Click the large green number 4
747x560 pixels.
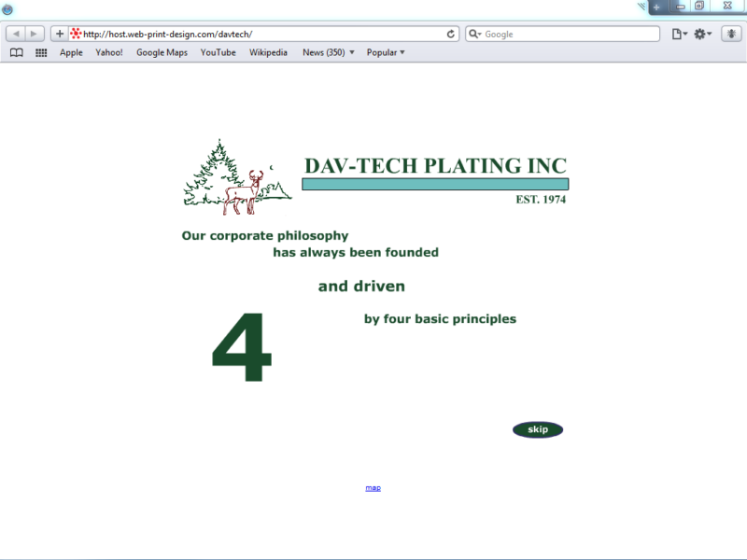[242, 346]
